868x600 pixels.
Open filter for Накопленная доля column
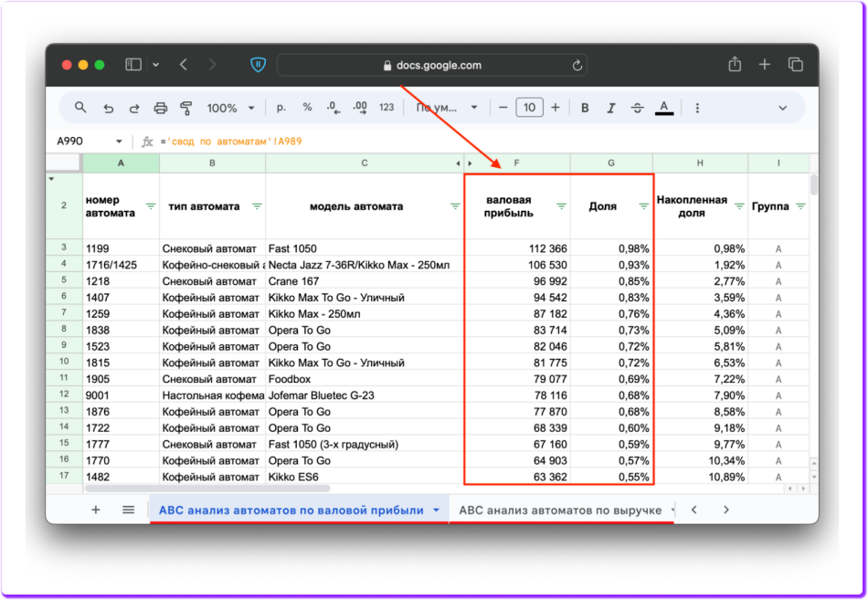click(739, 206)
